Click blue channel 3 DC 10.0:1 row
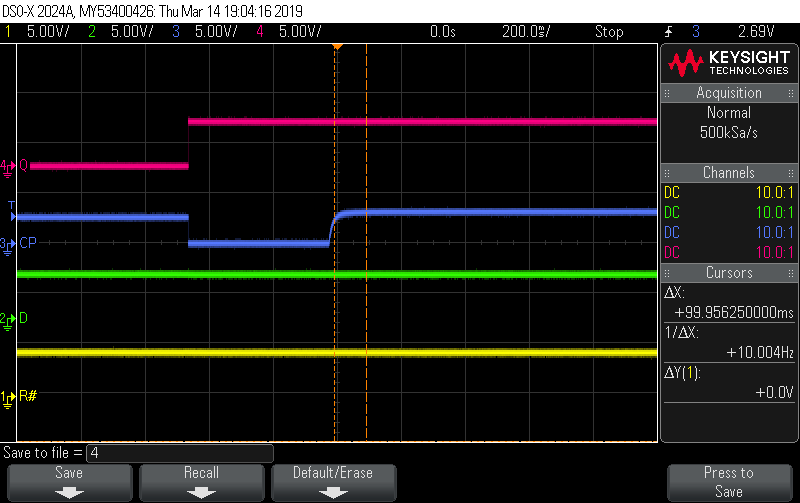 (x=729, y=232)
